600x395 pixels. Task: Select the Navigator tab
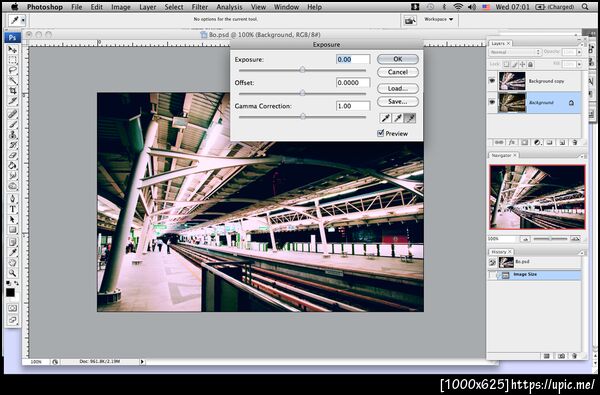point(502,155)
